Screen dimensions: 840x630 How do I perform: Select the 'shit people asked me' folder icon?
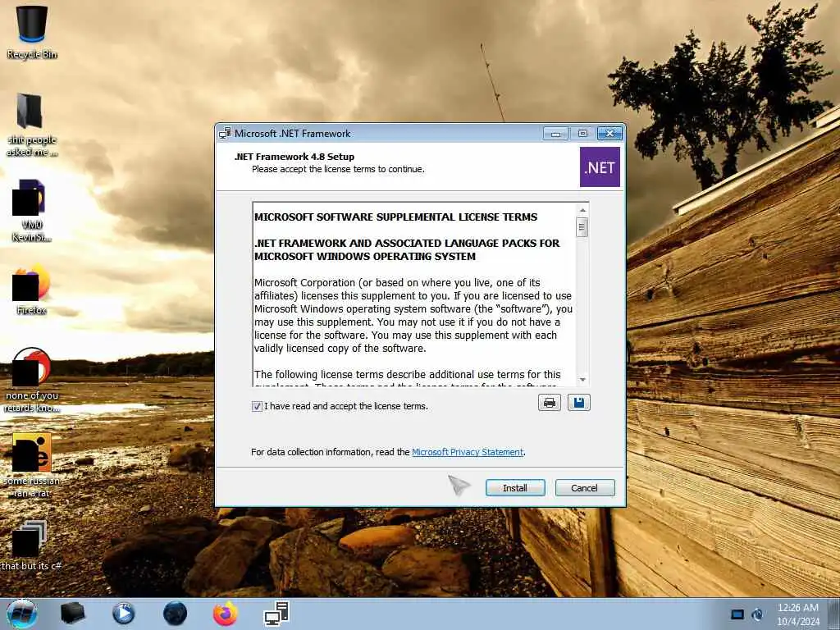[32, 125]
